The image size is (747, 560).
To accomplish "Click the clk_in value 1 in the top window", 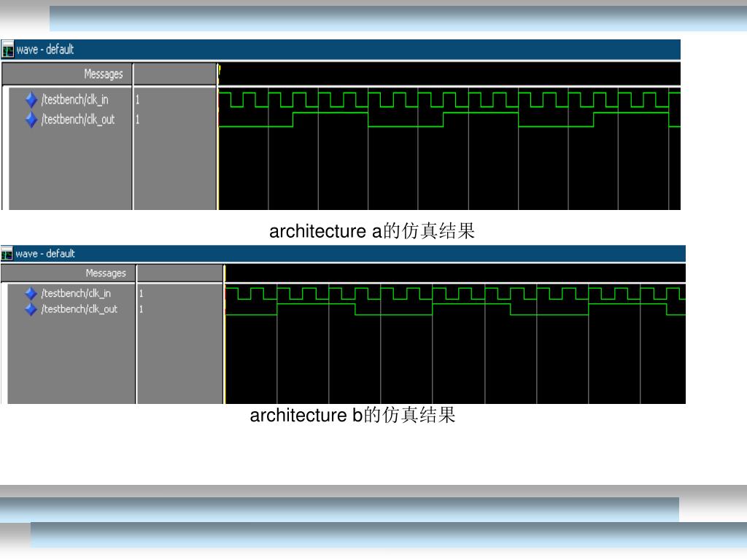I will tap(138, 99).
